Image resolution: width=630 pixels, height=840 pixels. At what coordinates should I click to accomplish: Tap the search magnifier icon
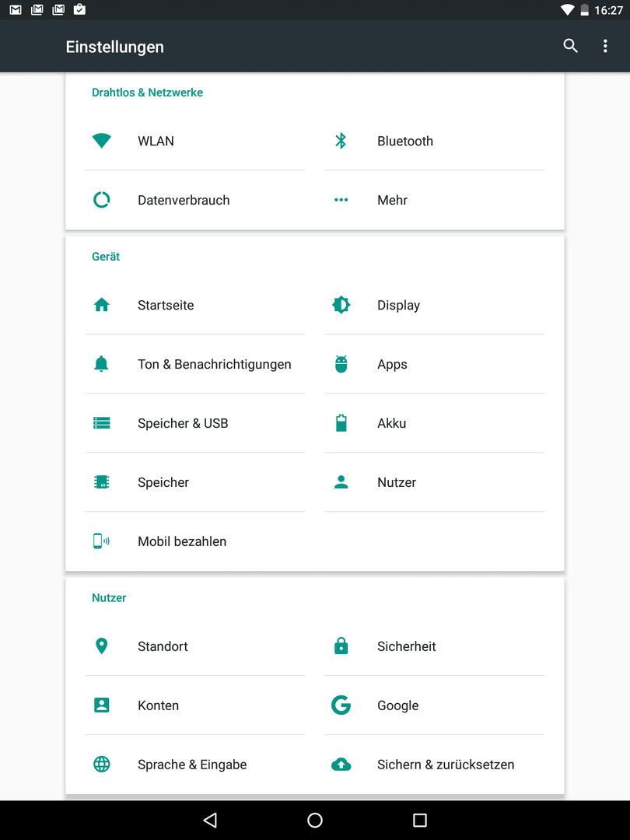(x=571, y=46)
